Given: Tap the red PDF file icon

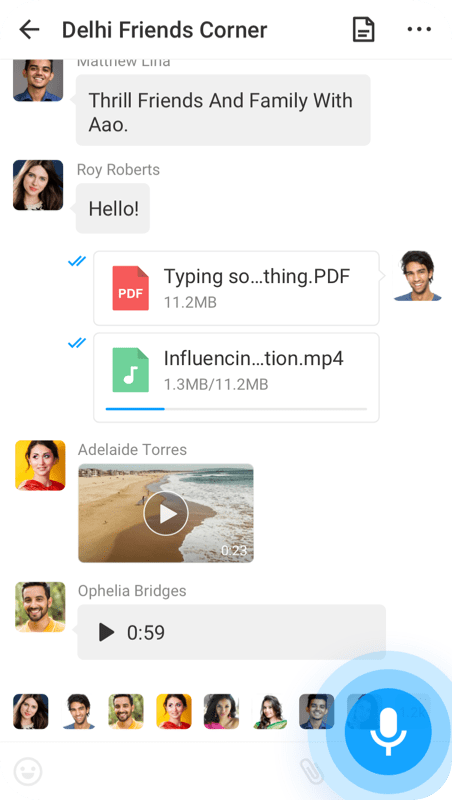Looking at the screenshot, I should click(x=131, y=288).
